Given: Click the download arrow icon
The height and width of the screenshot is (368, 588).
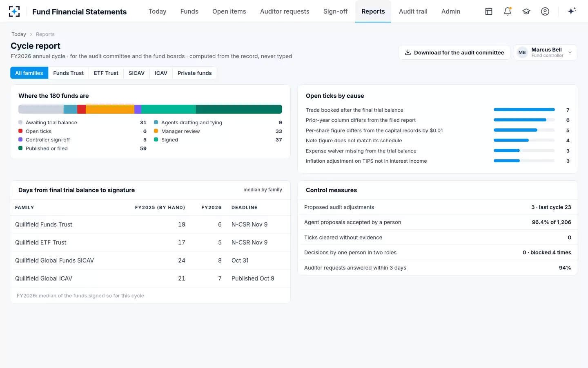Looking at the screenshot, I should coord(408,52).
